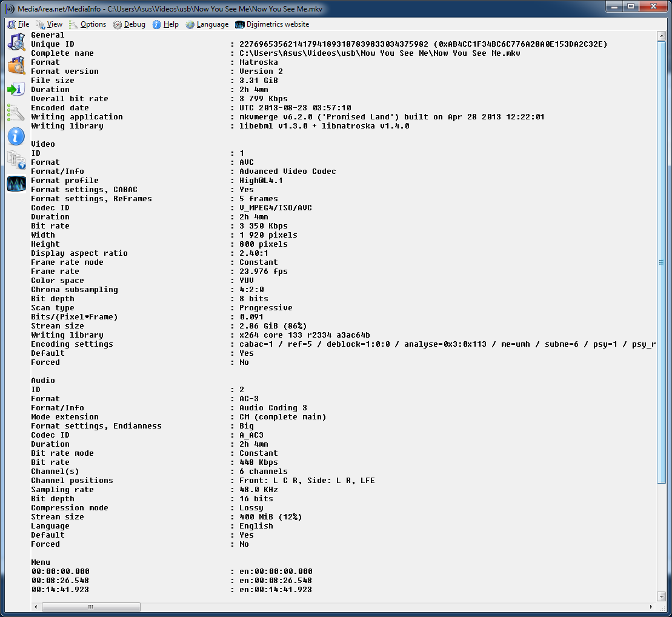Image resolution: width=672 pixels, height=617 pixels.
Task: Open the File menu
Action: click(18, 24)
